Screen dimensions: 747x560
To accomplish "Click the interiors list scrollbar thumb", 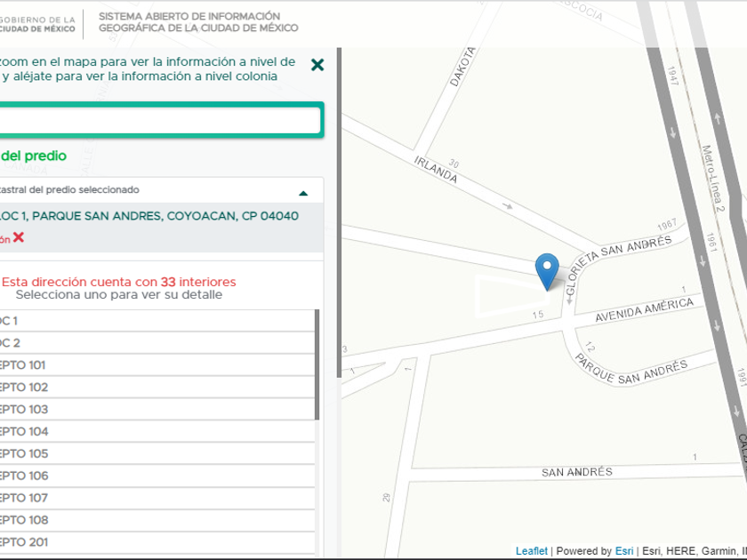I will pyautogui.click(x=317, y=364).
